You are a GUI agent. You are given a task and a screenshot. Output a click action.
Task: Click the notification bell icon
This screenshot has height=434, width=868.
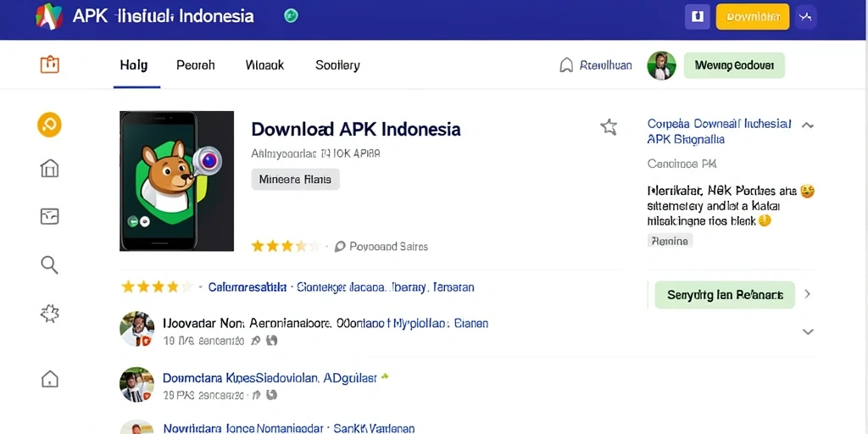pyautogui.click(x=566, y=65)
